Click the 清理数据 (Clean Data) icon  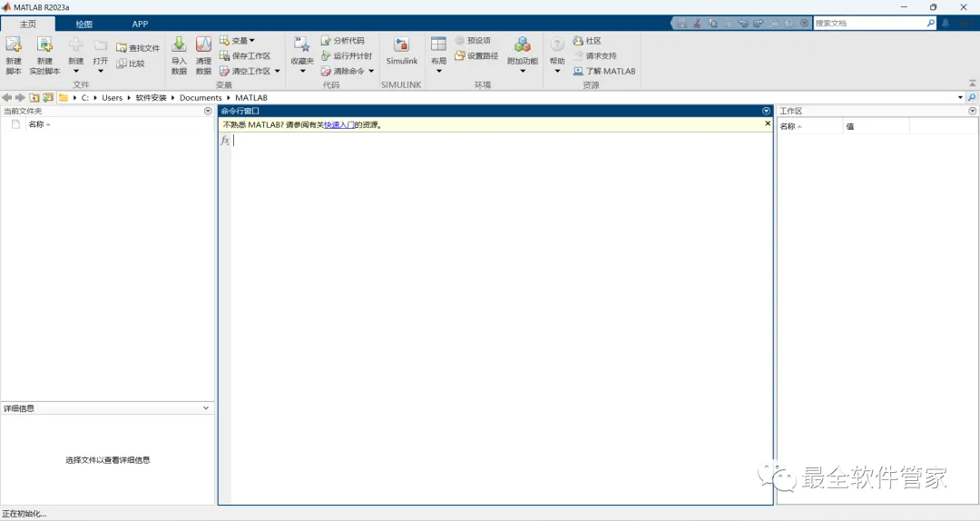[x=204, y=44]
